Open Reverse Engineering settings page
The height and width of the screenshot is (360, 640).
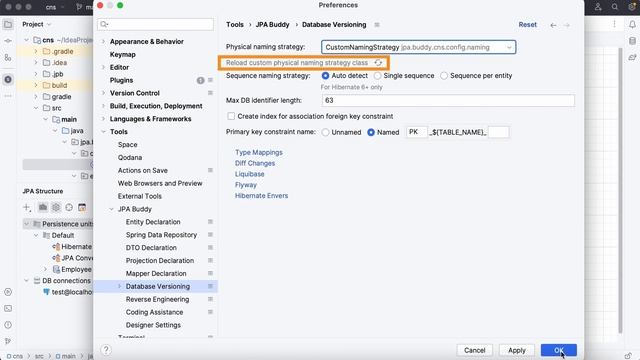pyautogui.click(x=158, y=299)
